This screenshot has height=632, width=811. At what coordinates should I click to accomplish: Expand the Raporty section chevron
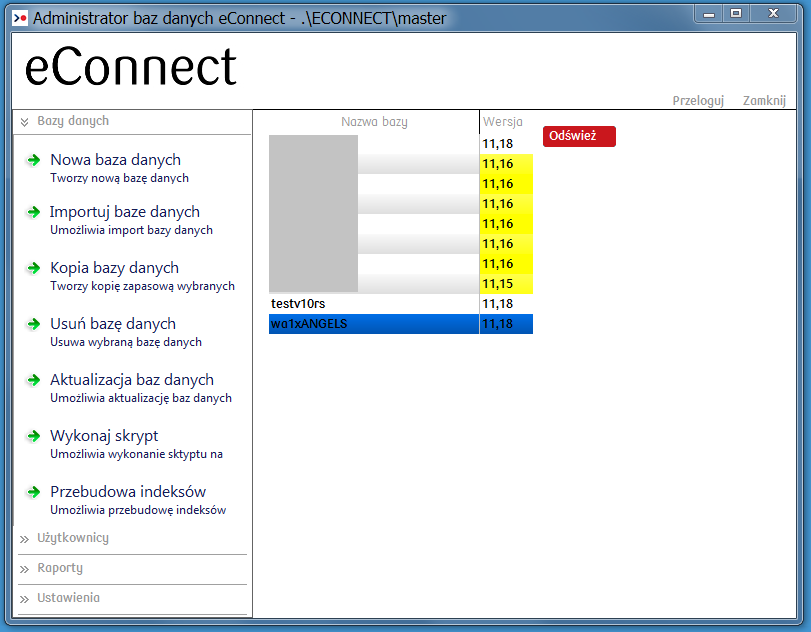(x=24, y=569)
